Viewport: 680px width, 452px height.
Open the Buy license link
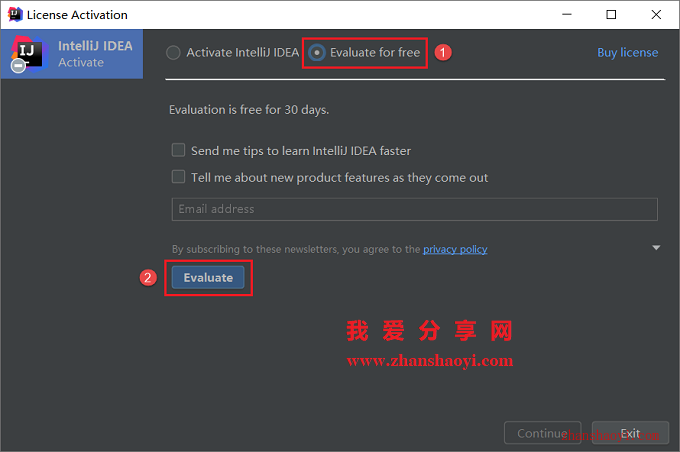(x=627, y=52)
